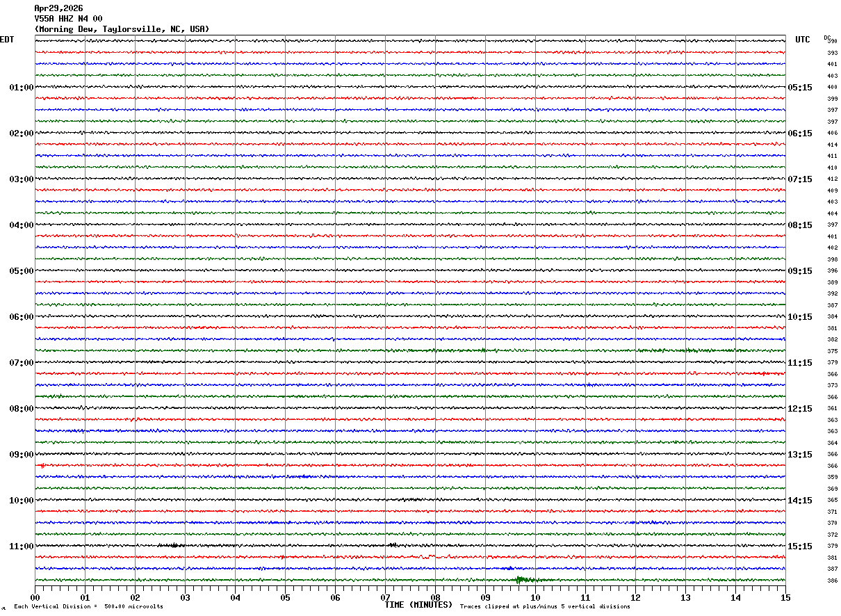Click the DC offset value 375
Screen dimensions: 841x616
click(x=832, y=351)
